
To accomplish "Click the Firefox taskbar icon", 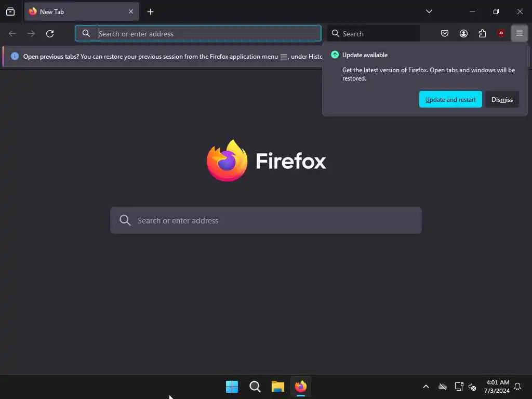I will 301,387.
